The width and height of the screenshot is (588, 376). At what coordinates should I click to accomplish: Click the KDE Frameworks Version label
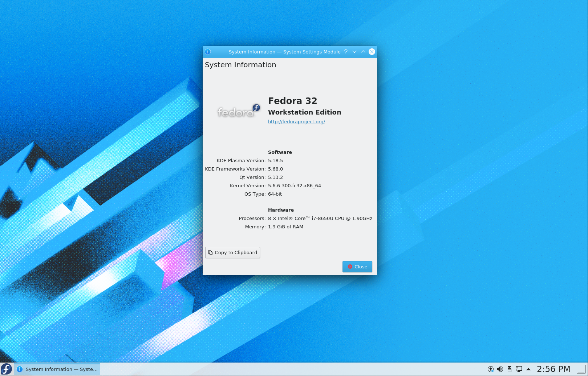click(x=235, y=169)
